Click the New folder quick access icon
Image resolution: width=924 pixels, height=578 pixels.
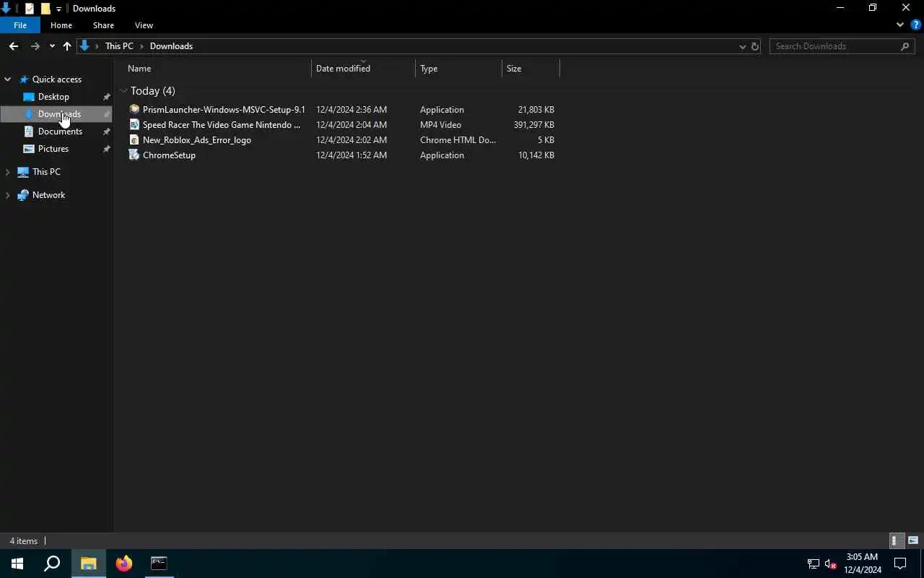click(x=45, y=9)
